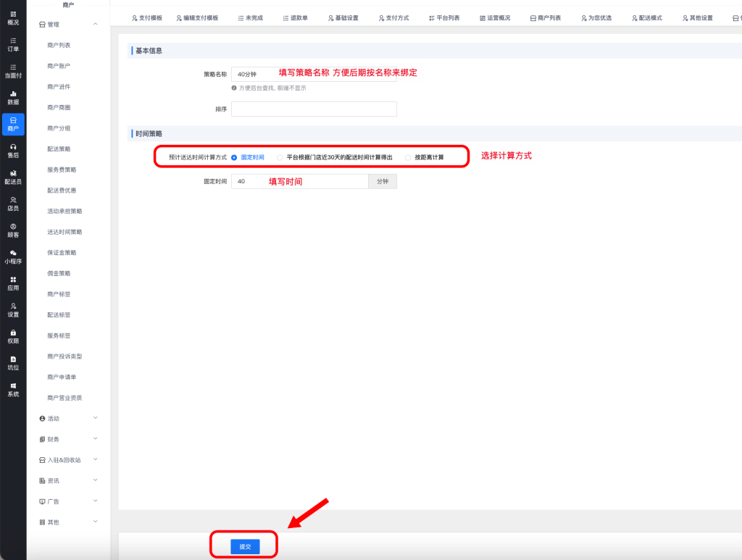Select the 数据 bar chart icon

coord(13,93)
